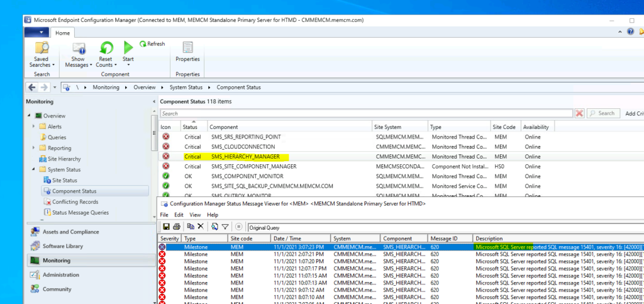Click the Filter funnel icon in Message Viewer
Image resolution: width=644 pixels, height=304 pixels.
[x=225, y=227]
